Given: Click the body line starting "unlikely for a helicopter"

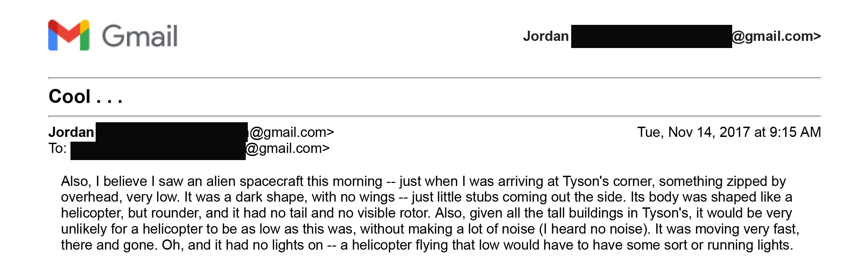Looking at the screenshot, I should pyautogui.click(x=430, y=229).
